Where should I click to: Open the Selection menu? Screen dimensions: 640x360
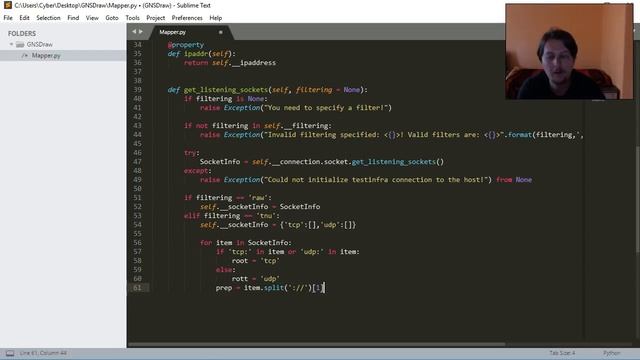[48, 18]
